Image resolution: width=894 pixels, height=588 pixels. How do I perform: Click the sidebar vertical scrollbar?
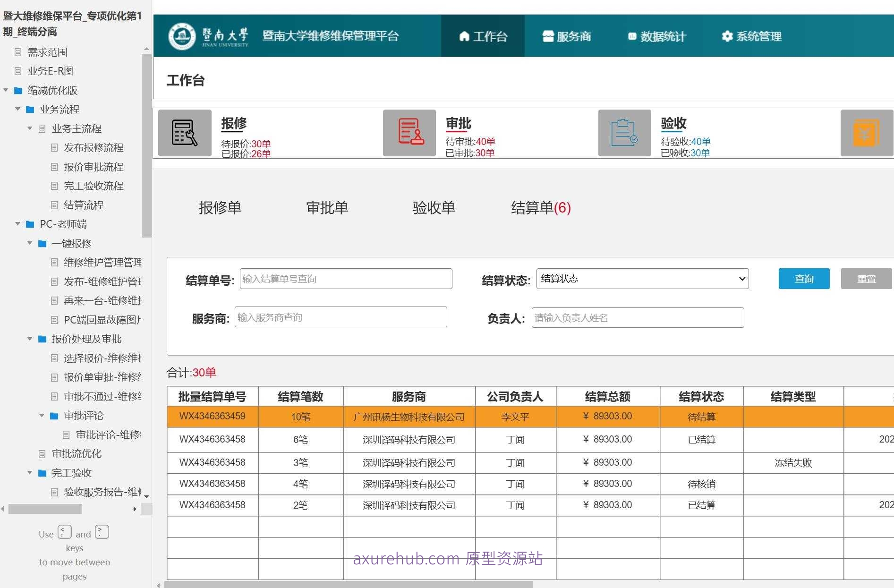[x=146, y=145]
